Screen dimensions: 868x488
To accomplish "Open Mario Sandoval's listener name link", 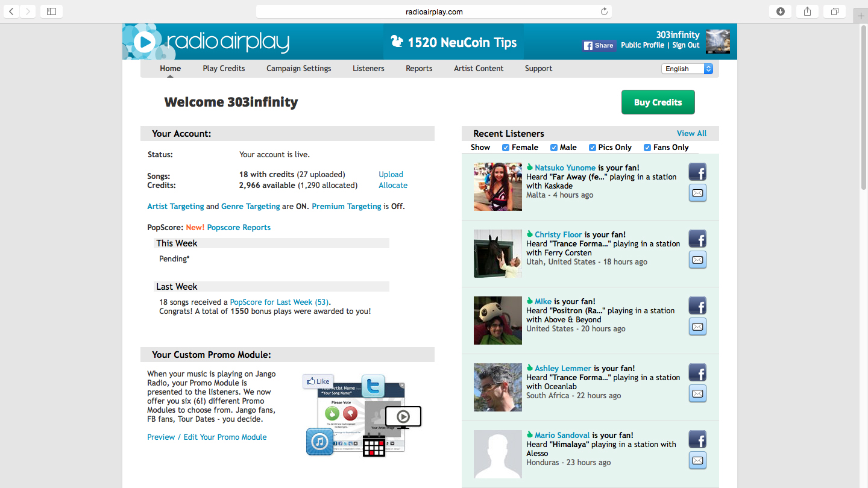I will (562, 435).
